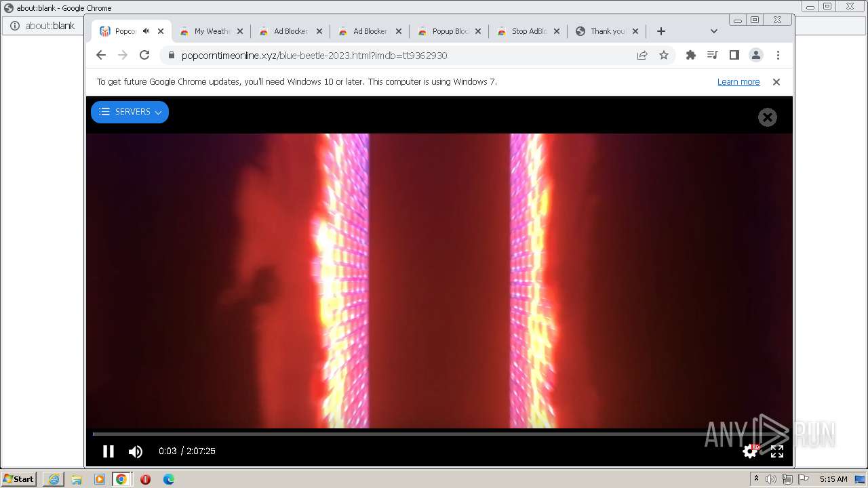Click the taskbar clock 5:15 AM
868x488 pixels.
click(833, 479)
